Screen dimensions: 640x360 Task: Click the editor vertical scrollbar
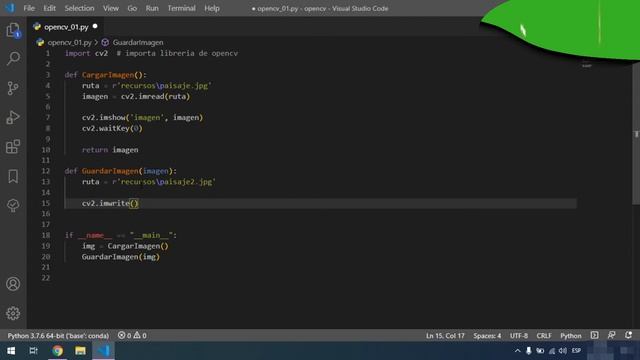636,135
